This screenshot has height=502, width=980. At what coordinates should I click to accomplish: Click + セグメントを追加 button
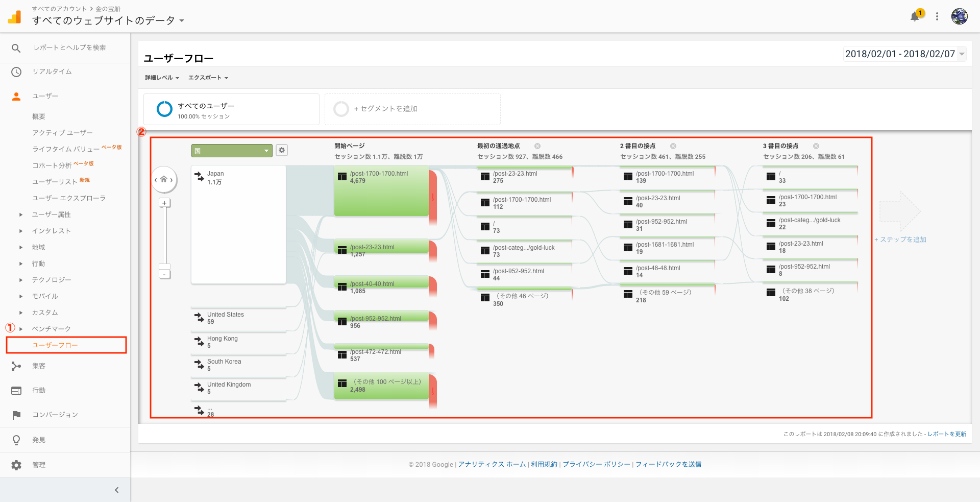pos(412,109)
